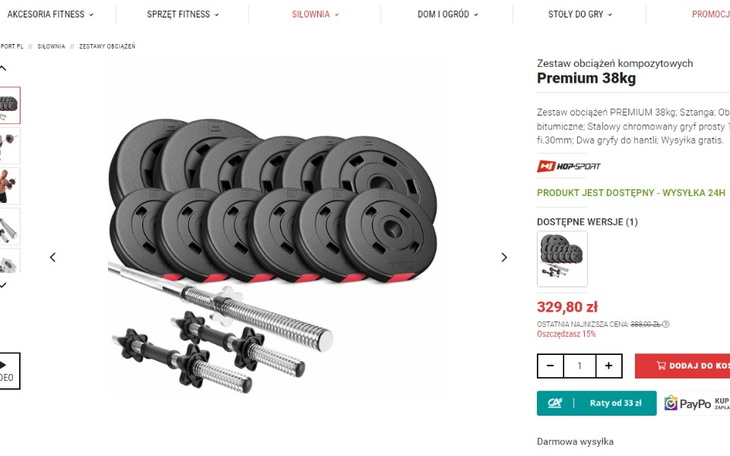This screenshot has height=456, width=730.
Task: Click the lowest price info question icon
Action: pyautogui.click(x=666, y=324)
